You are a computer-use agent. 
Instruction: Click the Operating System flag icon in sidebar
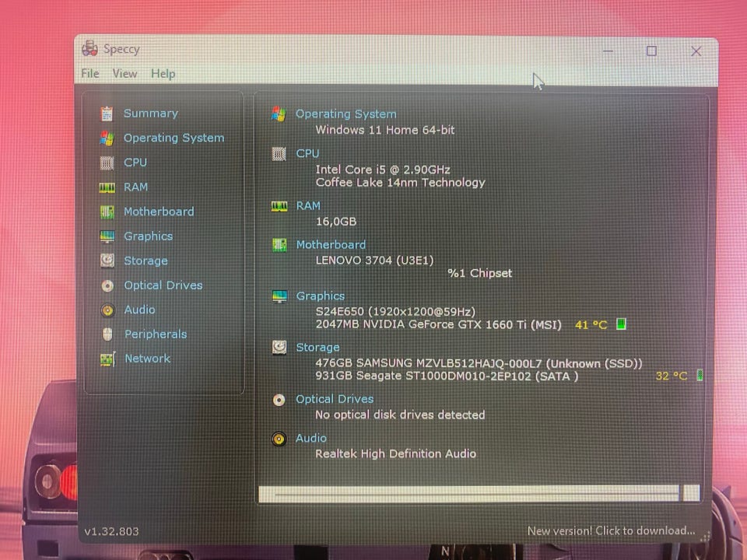coord(107,138)
